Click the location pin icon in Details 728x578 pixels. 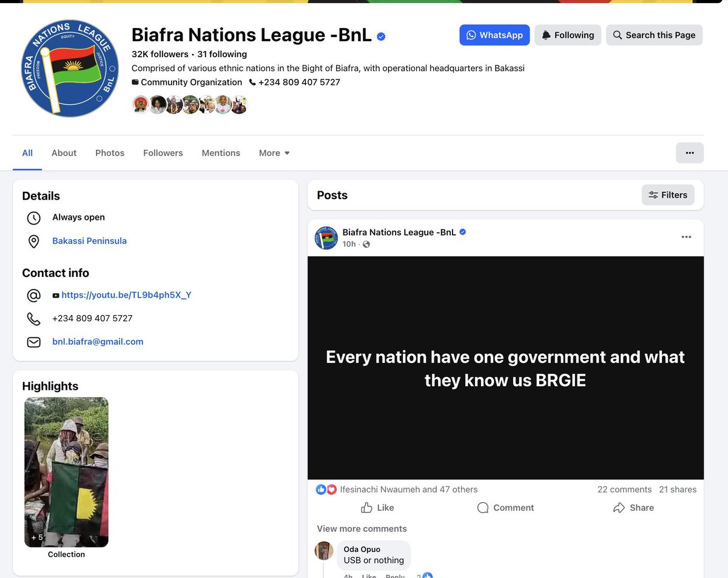click(34, 242)
